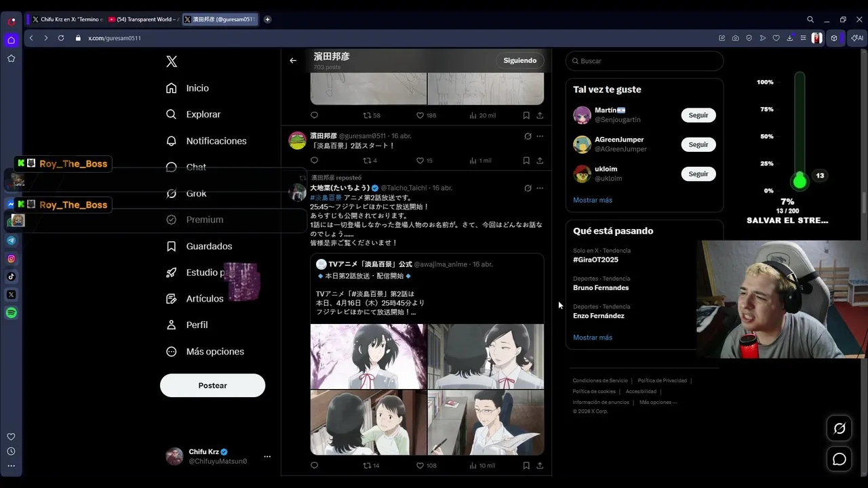Screen dimensions: 868x488
Task: Share the post with 1 mil views
Action: [540, 161]
